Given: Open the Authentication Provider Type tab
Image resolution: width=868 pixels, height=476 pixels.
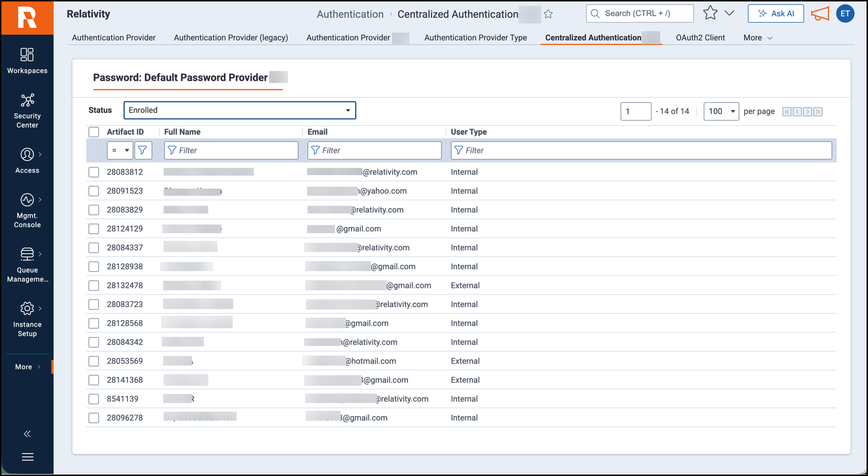Looking at the screenshot, I should [x=476, y=38].
